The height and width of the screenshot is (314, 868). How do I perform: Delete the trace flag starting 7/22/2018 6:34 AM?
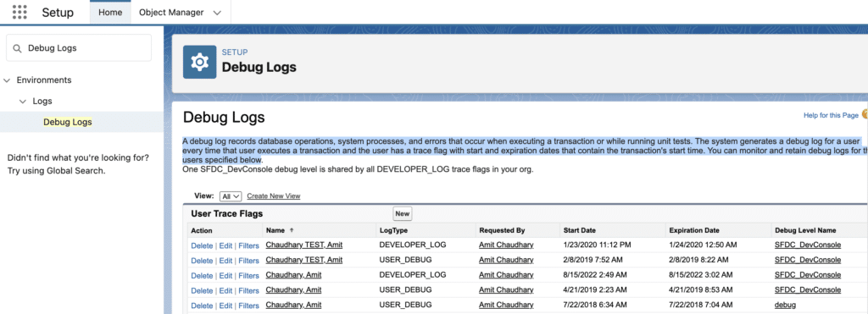click(202, 306)
